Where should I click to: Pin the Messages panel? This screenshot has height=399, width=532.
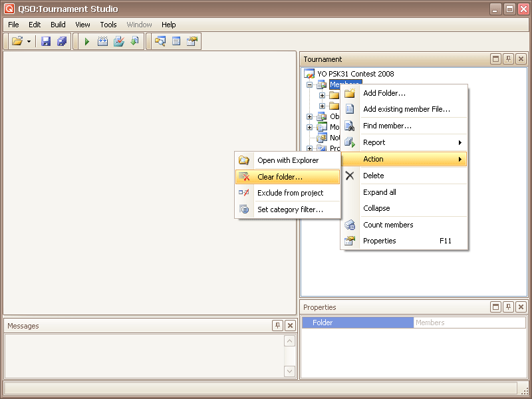pos(277,325)
